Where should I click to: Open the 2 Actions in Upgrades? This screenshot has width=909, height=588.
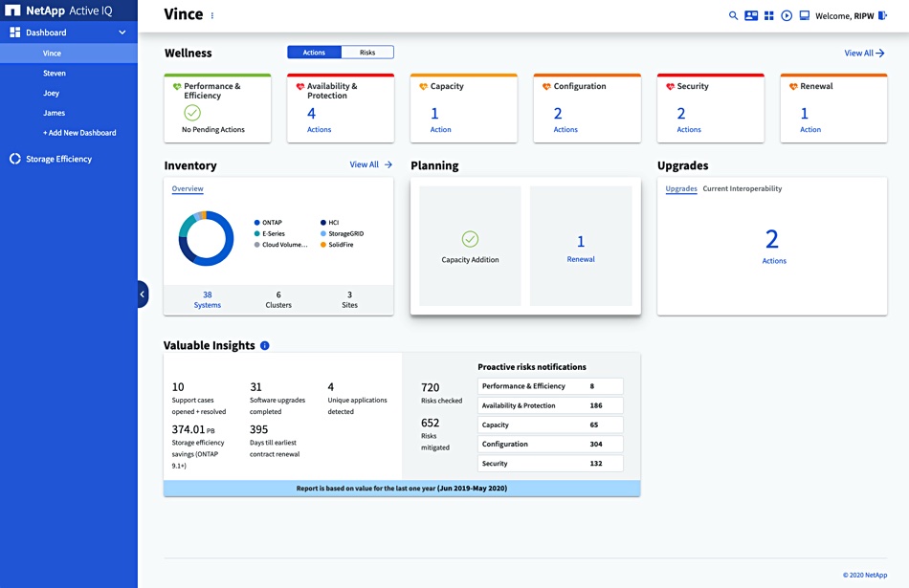click(774, 247)
